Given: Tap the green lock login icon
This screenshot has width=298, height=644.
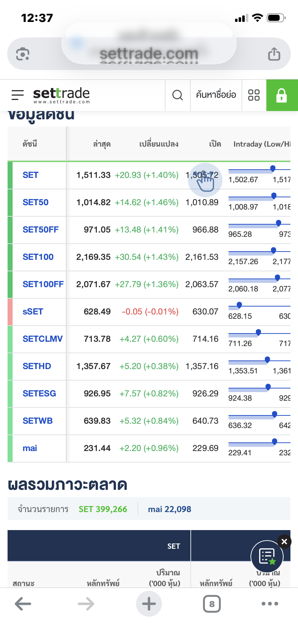Looking at the screenshot, I should (282, 95).
